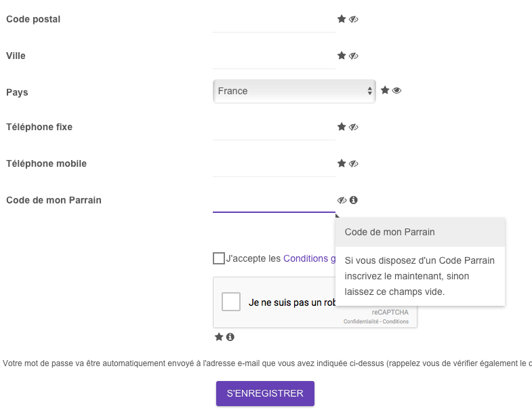Screen dimensions: 532x419
Task: Focus the Code de mon Parrain input field
Action: click(274, 201)
